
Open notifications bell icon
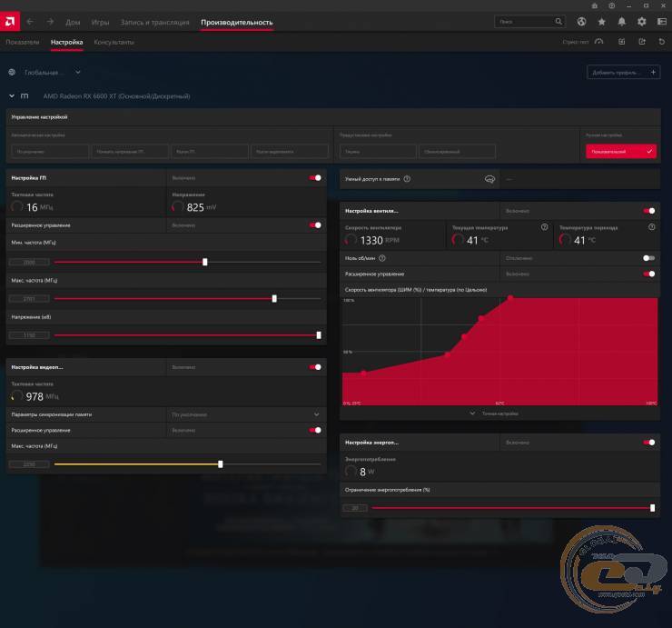621,22
